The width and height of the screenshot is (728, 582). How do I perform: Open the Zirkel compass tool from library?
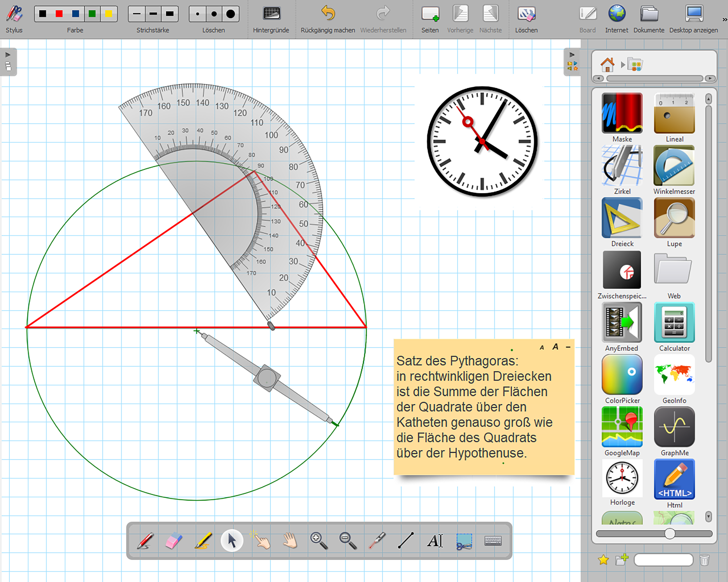[x=622, y=166]
